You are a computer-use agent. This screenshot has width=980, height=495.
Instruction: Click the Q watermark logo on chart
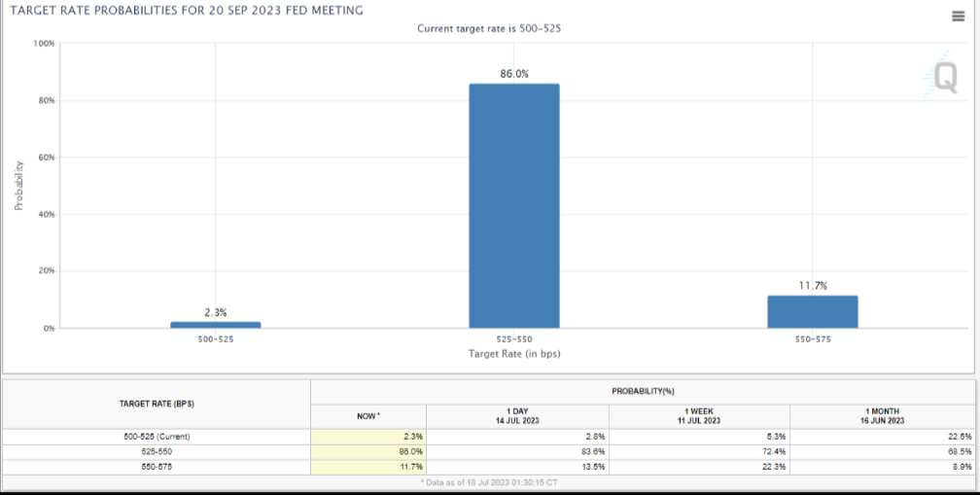pyautogui.click(x=944, y=78)
